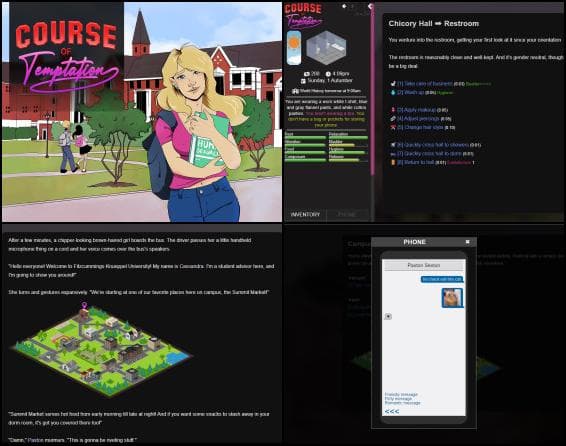The height and width of the screenshot is (446, 566).
Task: Open the INVENTORY tab
Action: tap(305, 214)
